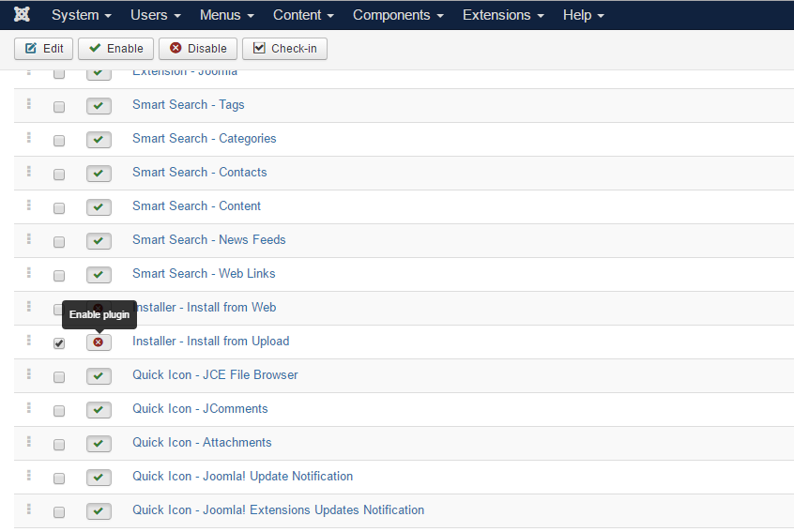The height and width of the screenshot is (532, 794).
Task: Open the Menus dropdown menu
Action: point(226,15)
